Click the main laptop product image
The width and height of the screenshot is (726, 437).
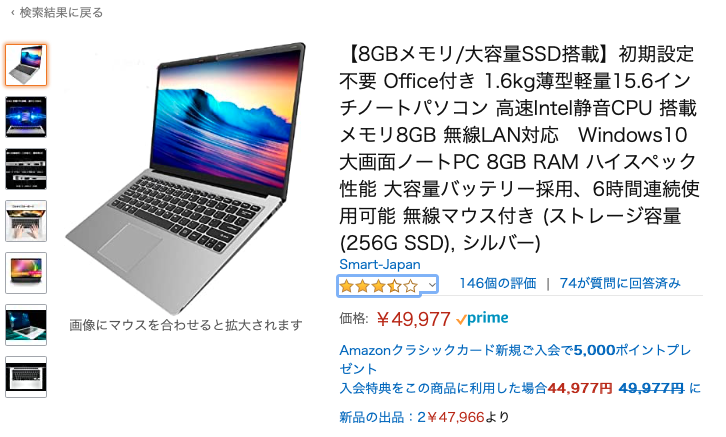(185, 178)
